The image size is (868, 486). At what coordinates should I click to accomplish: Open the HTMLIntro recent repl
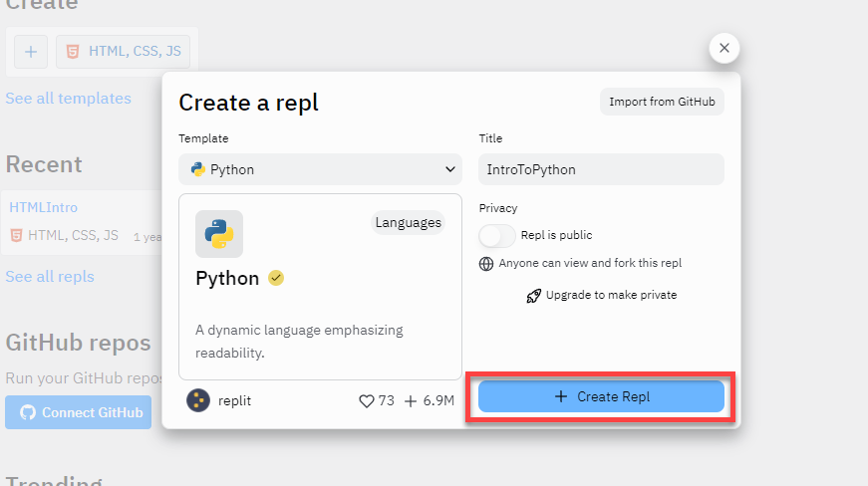coord(43,207)
